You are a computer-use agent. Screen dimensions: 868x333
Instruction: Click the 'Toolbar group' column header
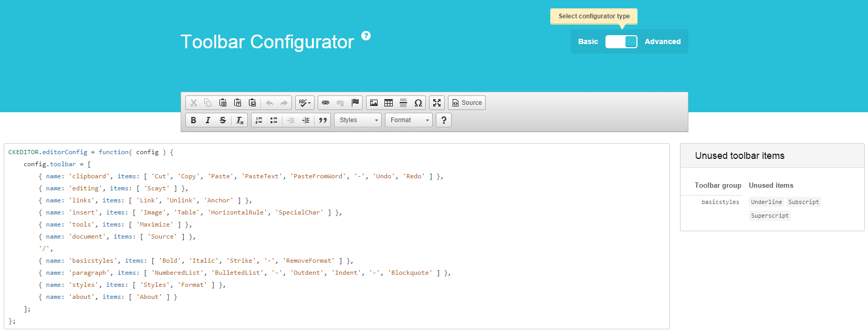(x=718, y=185)
